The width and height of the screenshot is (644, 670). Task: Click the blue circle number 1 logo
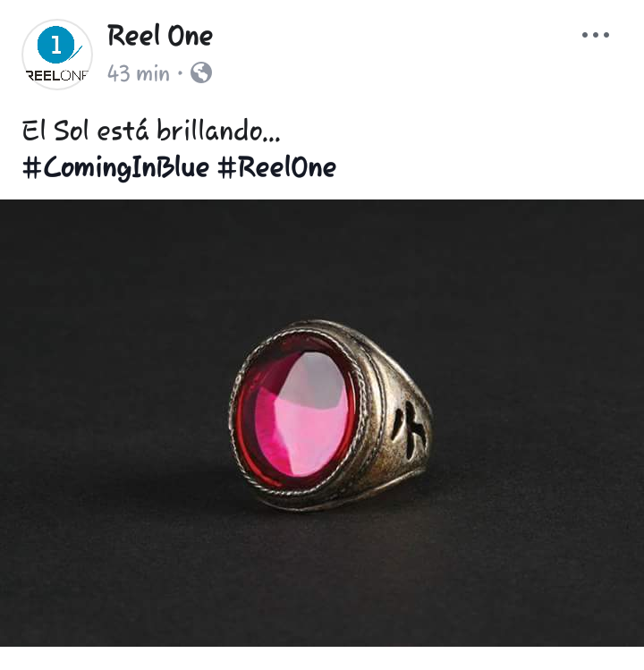pyautogui.click(x=56, y=45)
